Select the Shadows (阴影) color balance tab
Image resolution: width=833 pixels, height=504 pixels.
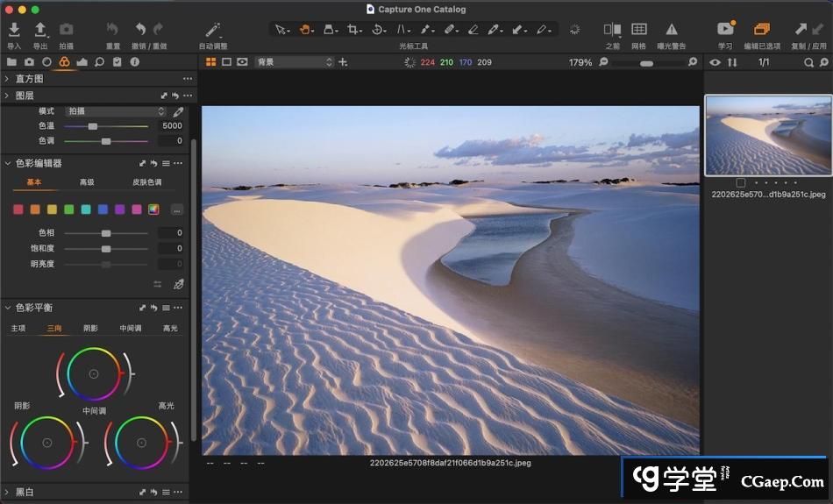click(x=90, y=328)
